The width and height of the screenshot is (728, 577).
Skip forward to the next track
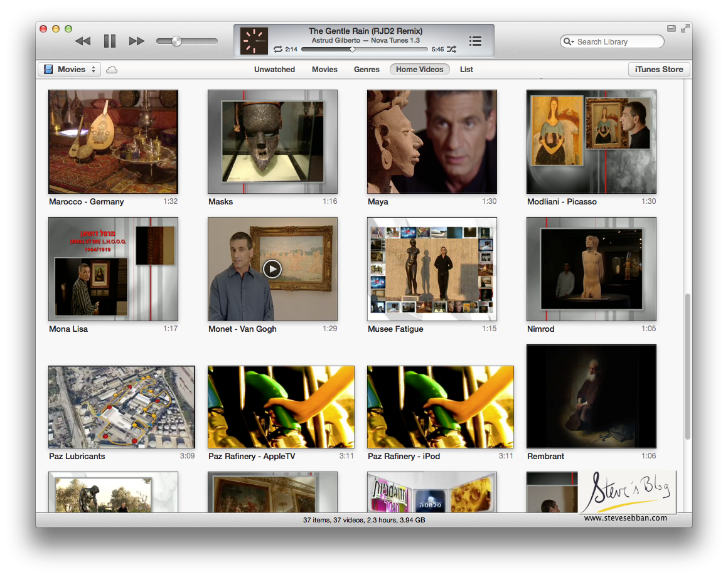(137, 41)
